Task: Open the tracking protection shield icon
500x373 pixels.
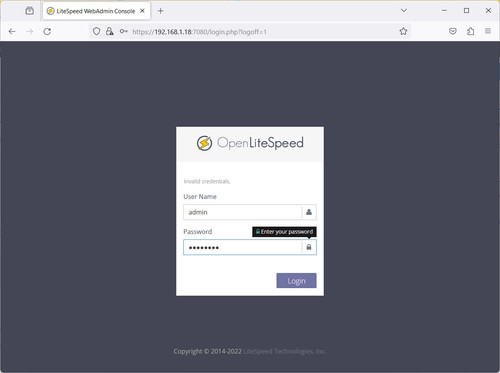Action: pyautogui.click(x=96, y=31)
